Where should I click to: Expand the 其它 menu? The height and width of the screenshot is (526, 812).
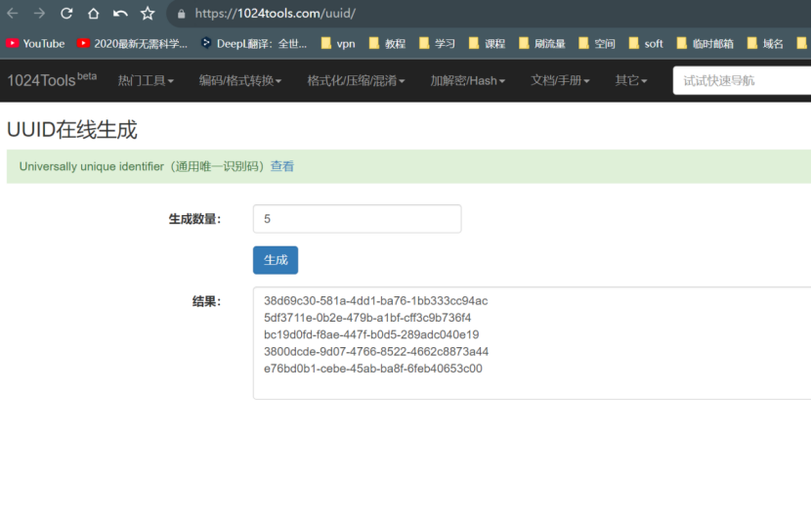pos(631,80)
